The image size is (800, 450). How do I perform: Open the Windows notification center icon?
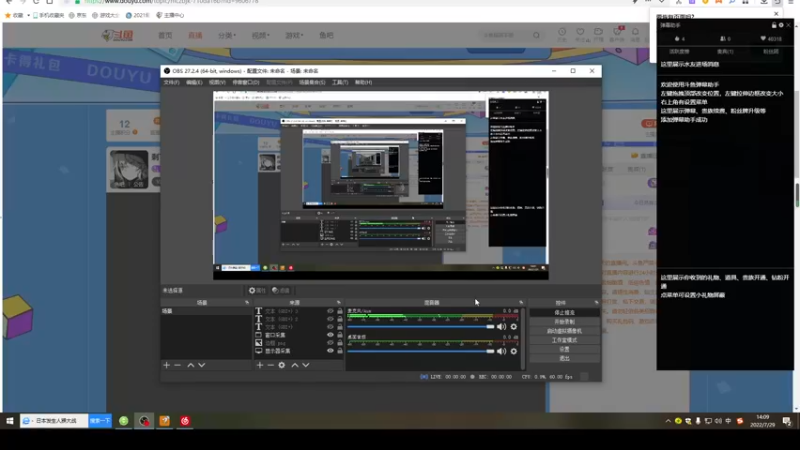(787, 421)
